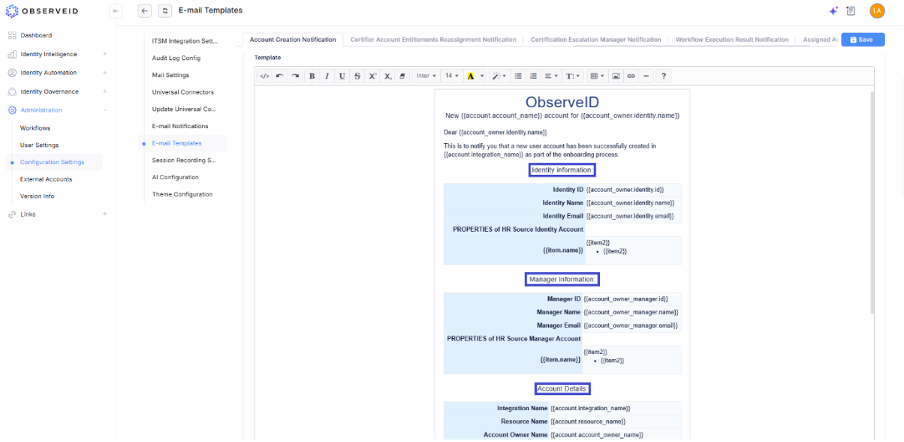Open ITSM Integration Settings
This screenshot has height=442, width=904.
[x=183, y=41]
